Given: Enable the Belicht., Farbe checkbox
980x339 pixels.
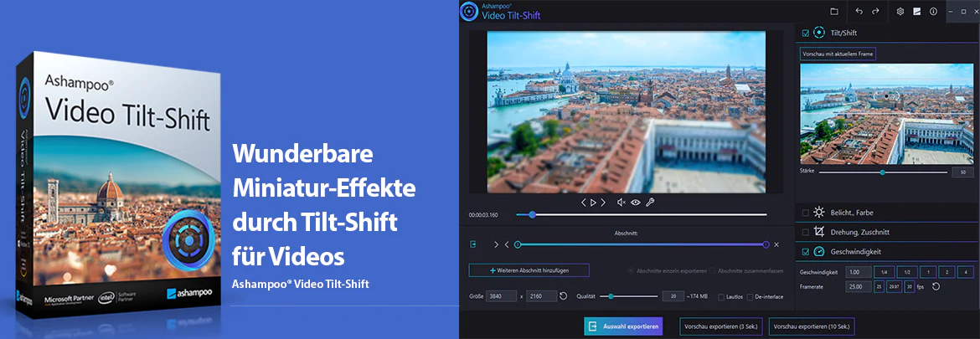Looking at the screenshot, I should tap(805, 213).
